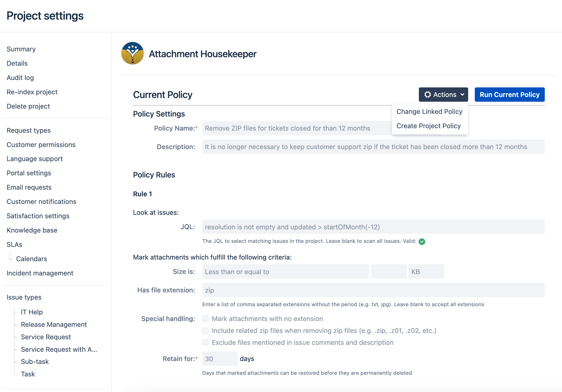This screenshot has height=392, width=562.
Task: Expand the Actions dropdown via its chevron
Action: pyautogui.click(x=462, y=95)
